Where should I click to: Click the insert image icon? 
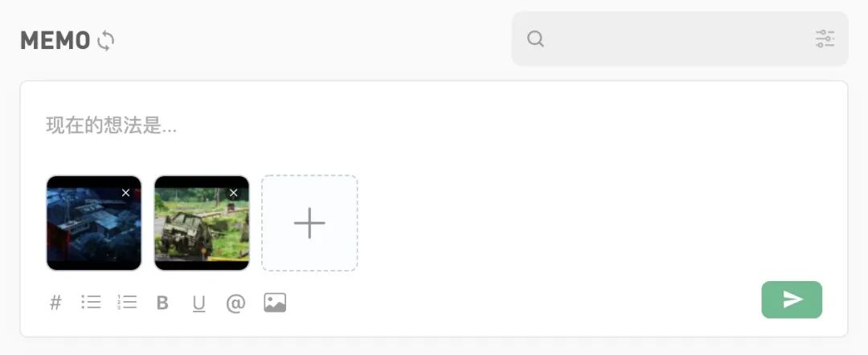point(275,303)
